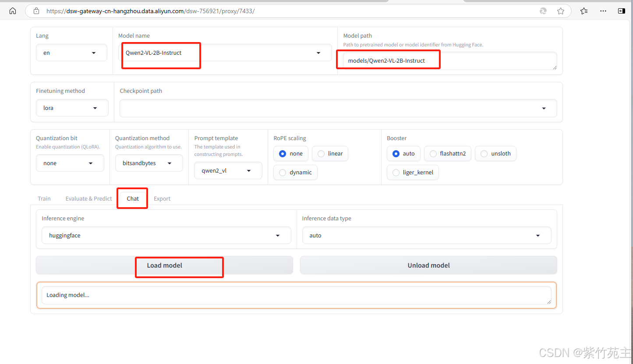Click the browser Home icon
633x364 pixels.
coord(13,11)
